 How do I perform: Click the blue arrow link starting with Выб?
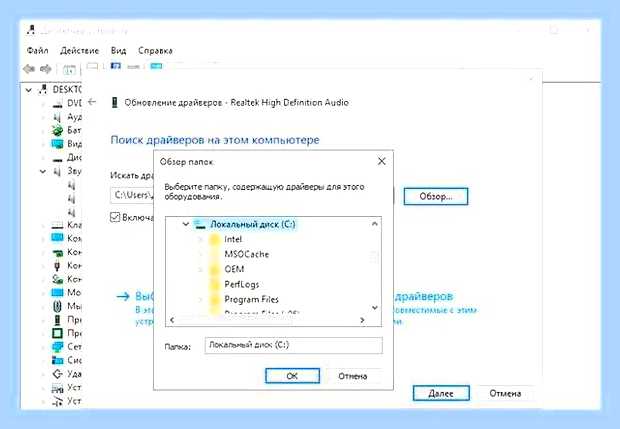[x=134, y=296]
